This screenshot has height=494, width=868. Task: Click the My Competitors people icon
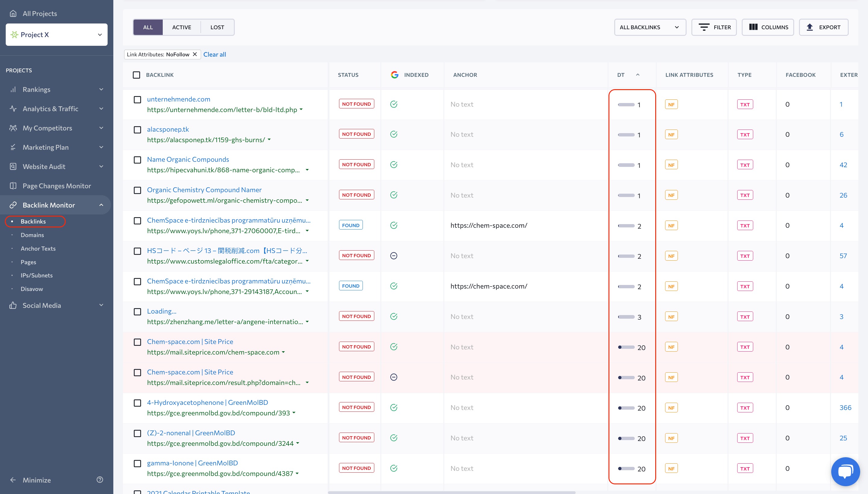pos(13,128)
